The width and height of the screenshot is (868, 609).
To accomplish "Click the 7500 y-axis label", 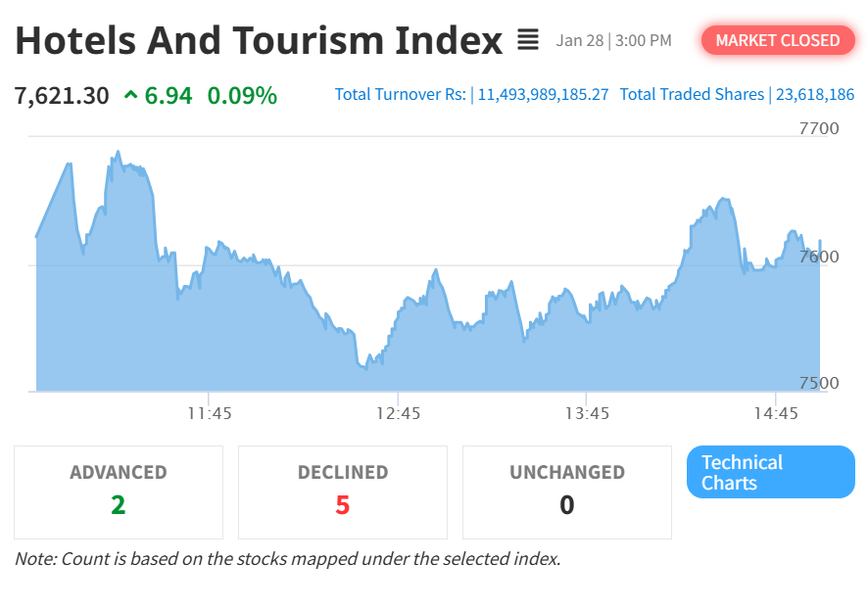I will 819,383.
